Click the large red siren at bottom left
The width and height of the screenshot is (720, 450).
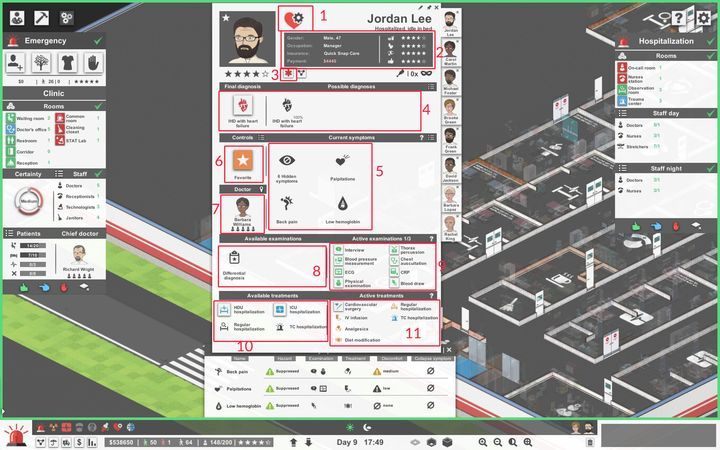tap(17, 435)
